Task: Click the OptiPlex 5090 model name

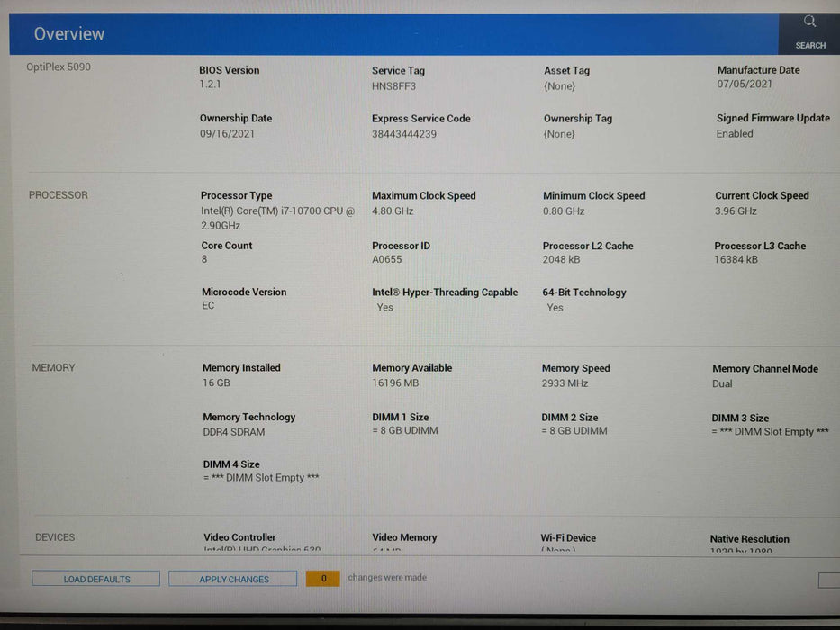Action: 59,67
